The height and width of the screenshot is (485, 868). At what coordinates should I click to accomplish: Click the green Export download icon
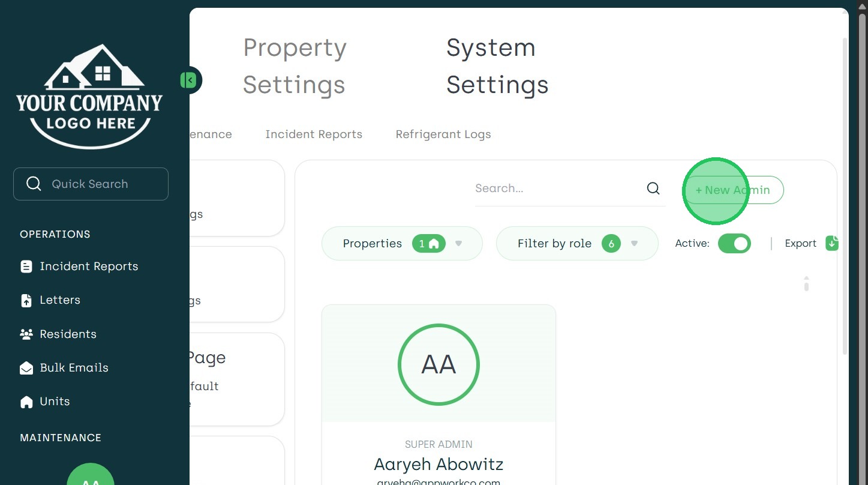click(x=831, y=243)
